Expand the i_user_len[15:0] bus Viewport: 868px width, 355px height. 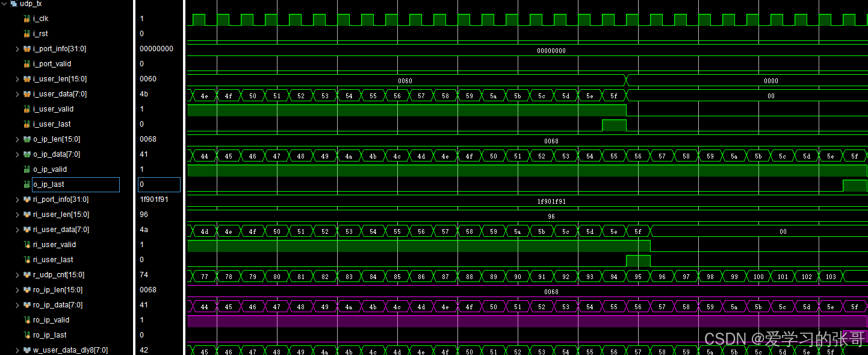pyautogui.click(x=17, y=79)
